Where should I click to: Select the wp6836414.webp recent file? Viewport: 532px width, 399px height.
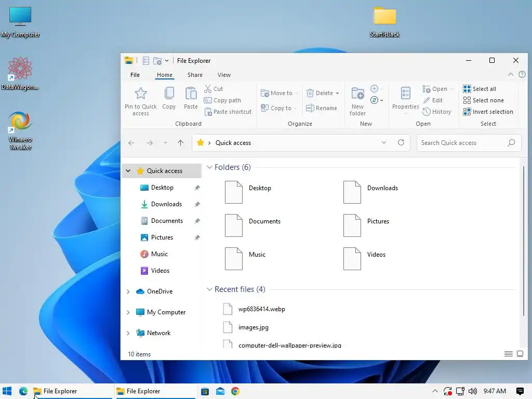click(x=254, y=309)
